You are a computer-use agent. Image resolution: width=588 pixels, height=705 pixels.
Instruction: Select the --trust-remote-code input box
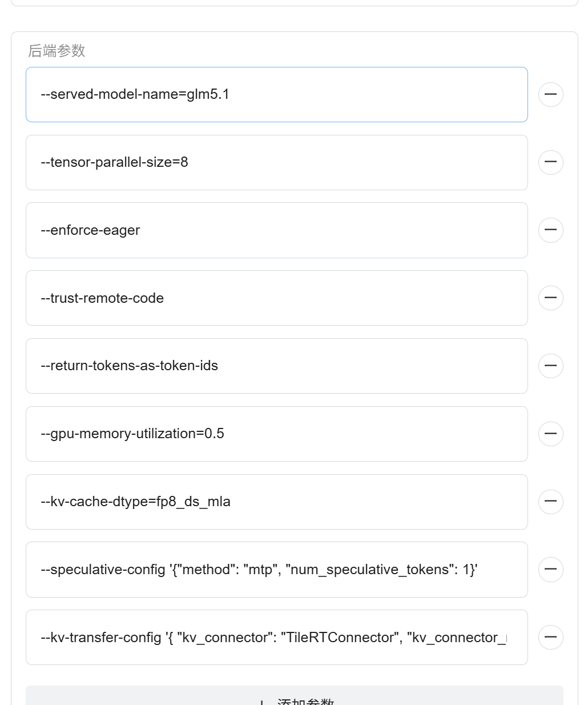[x=277, y=298]
